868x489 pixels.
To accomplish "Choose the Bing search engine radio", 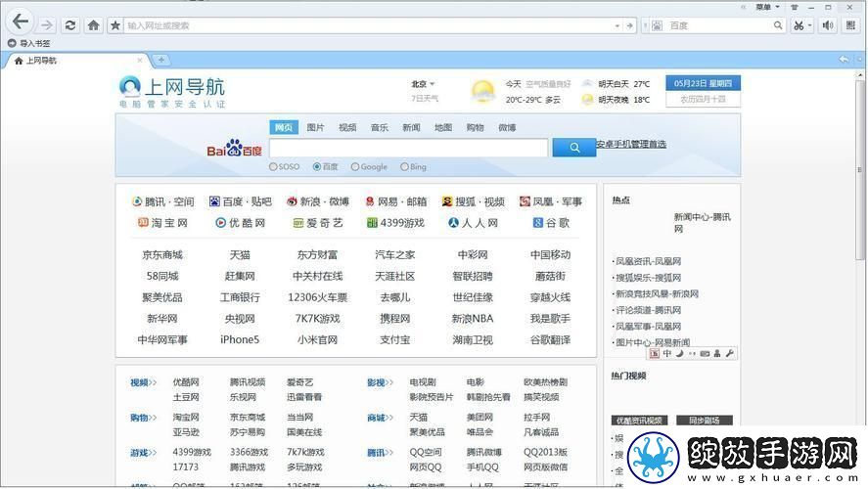I will [404, 166].
